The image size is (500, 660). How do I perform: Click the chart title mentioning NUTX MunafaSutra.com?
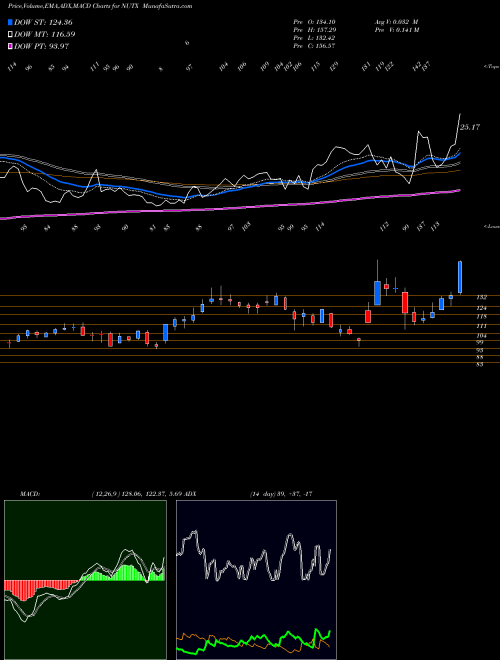(100, 6)
